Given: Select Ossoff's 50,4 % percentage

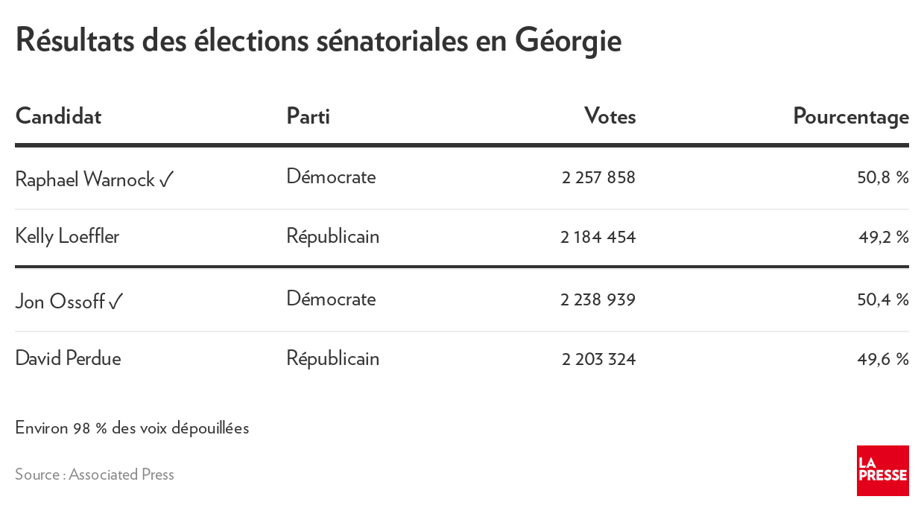Looking at the screenshot, I should 882,299.
